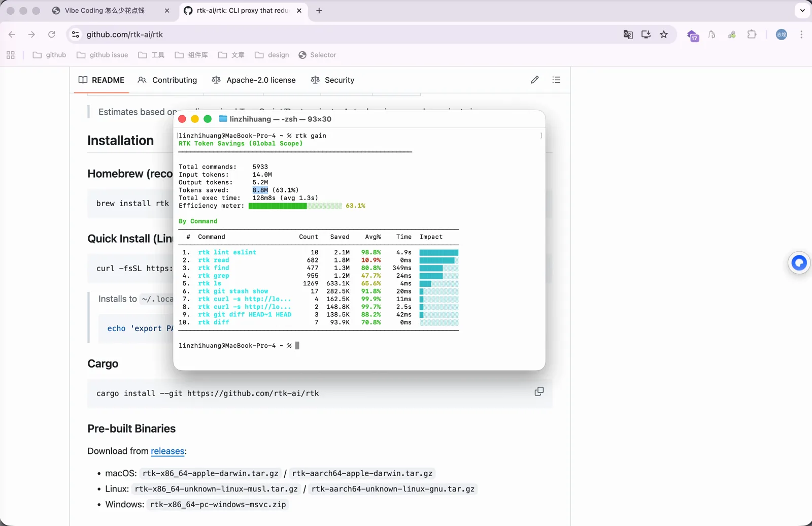Click the install app icon in address bar

tap(646, 35)
